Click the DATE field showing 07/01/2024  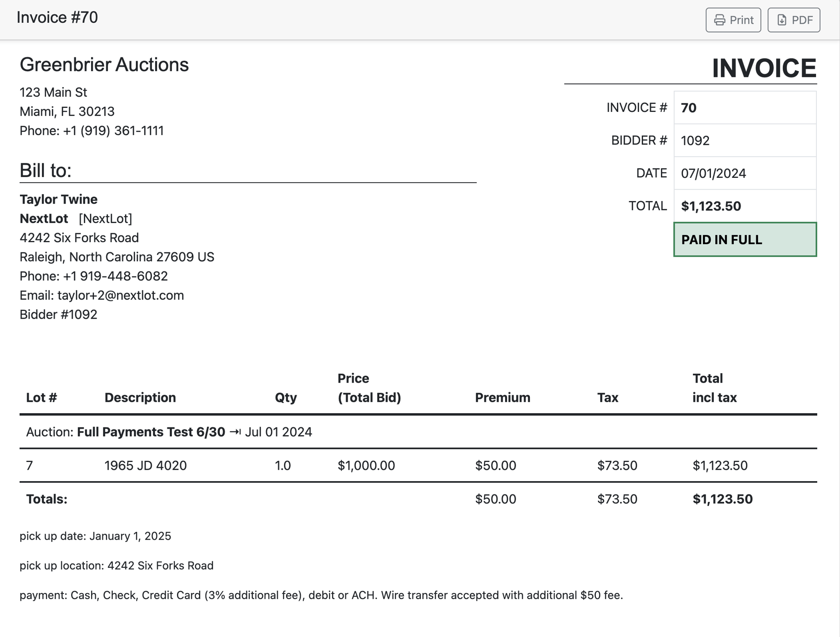[714, 173]
